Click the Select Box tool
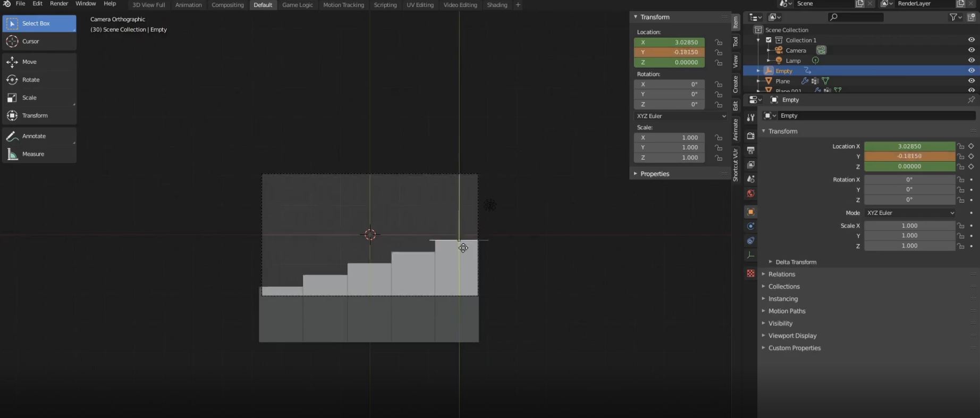The height and width of the screenshot is (418, 980). click(x=39, y=23)
